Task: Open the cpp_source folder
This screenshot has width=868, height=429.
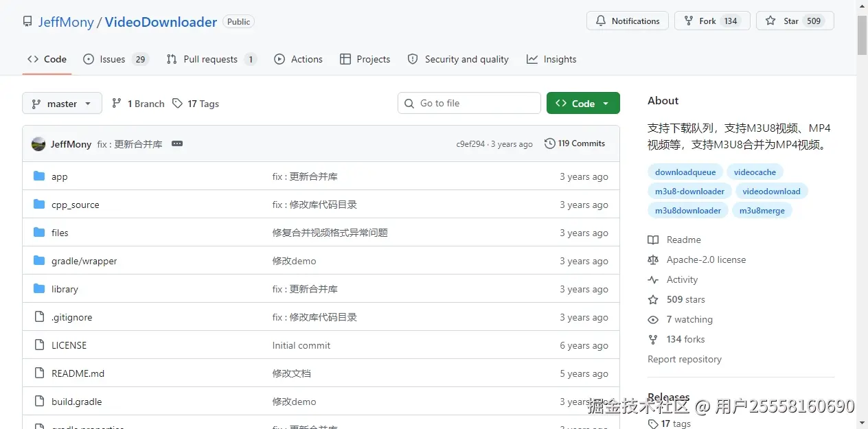Action: click(x=76, y=205)
